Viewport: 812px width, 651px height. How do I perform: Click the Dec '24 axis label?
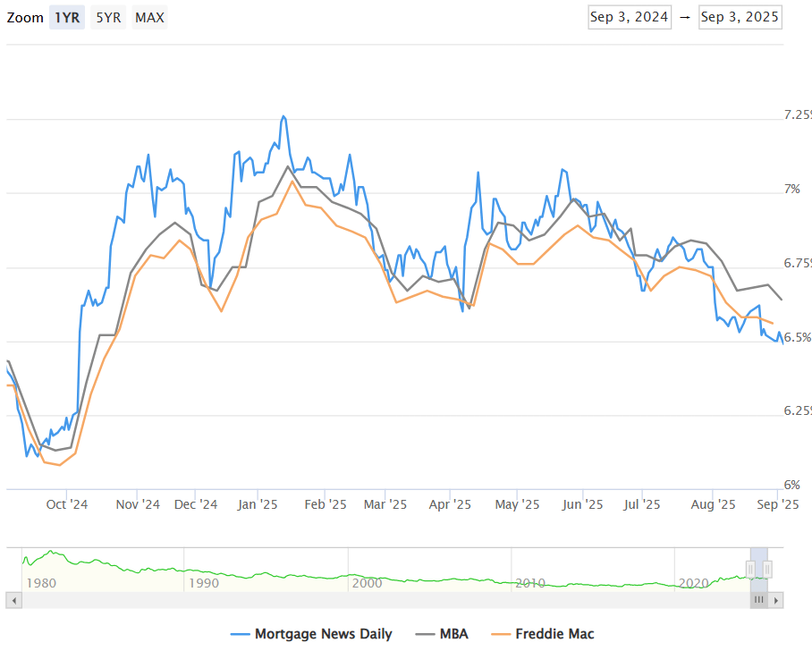[x=196, y=504]
